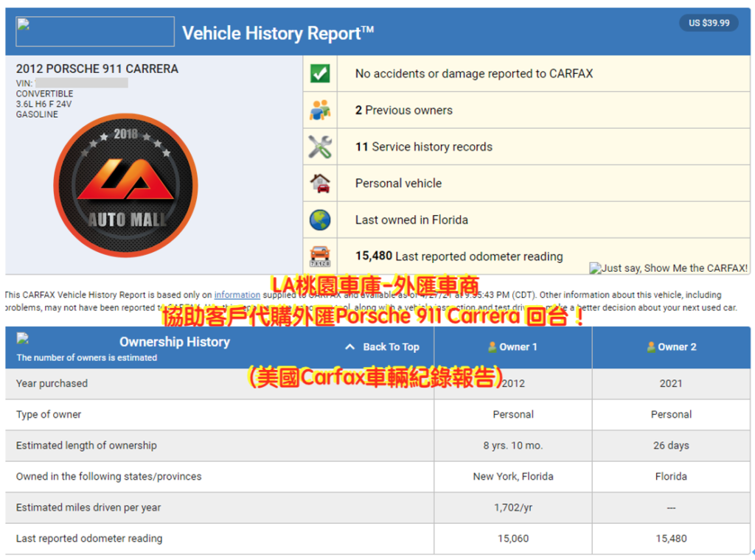Viewport: 755px width, 560px height.
Task: Click the car odometer reading icon
Action: tap(320, 256)
